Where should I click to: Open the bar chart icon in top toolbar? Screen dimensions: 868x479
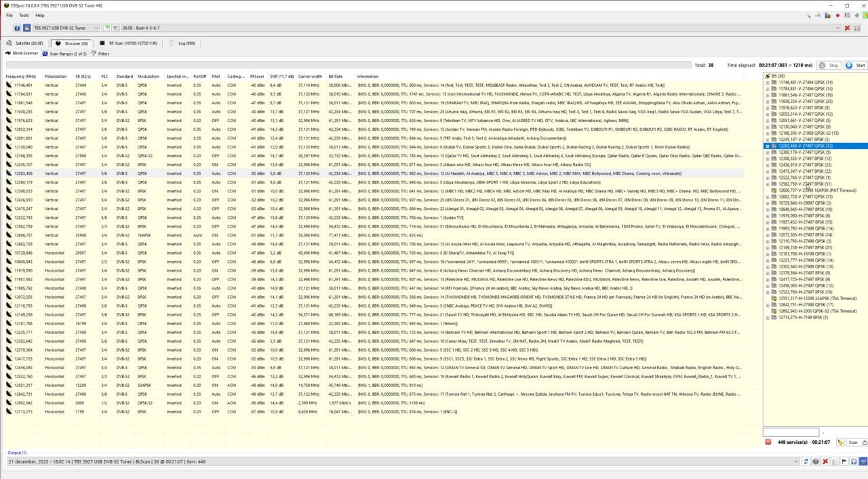pyautogui.click(x=828, y=15)
